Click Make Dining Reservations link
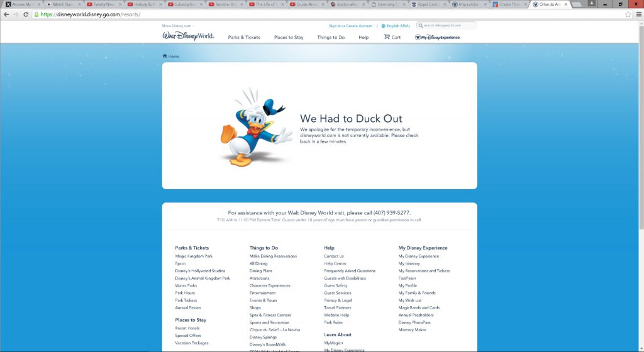Screen dimensions: 644x352 pos(273,256)
